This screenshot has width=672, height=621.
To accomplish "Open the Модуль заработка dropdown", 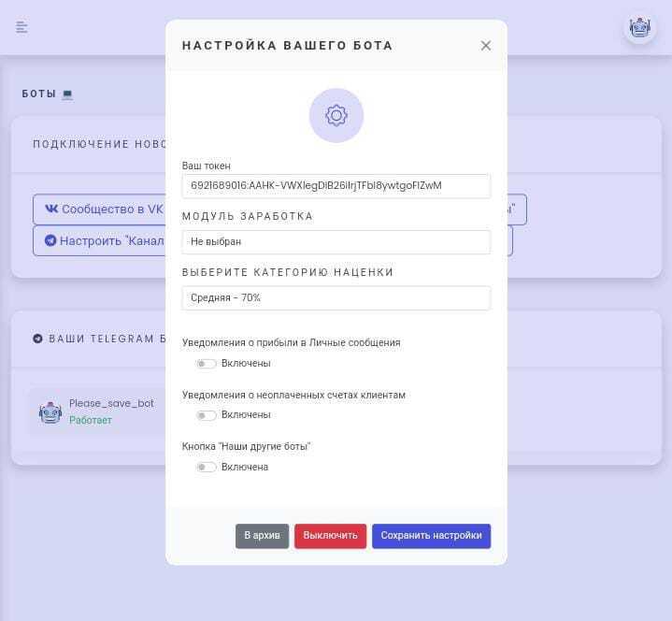I will pyautogui.click(x=336, y=242).
